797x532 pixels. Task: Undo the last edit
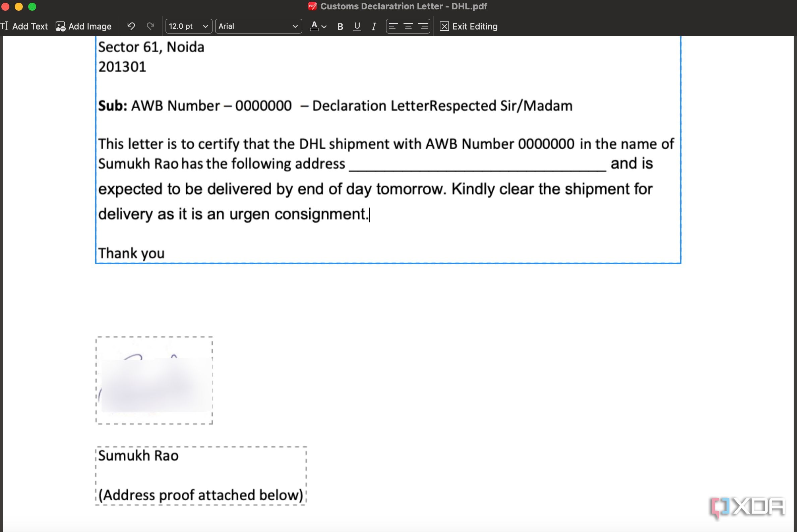point(131,26)
